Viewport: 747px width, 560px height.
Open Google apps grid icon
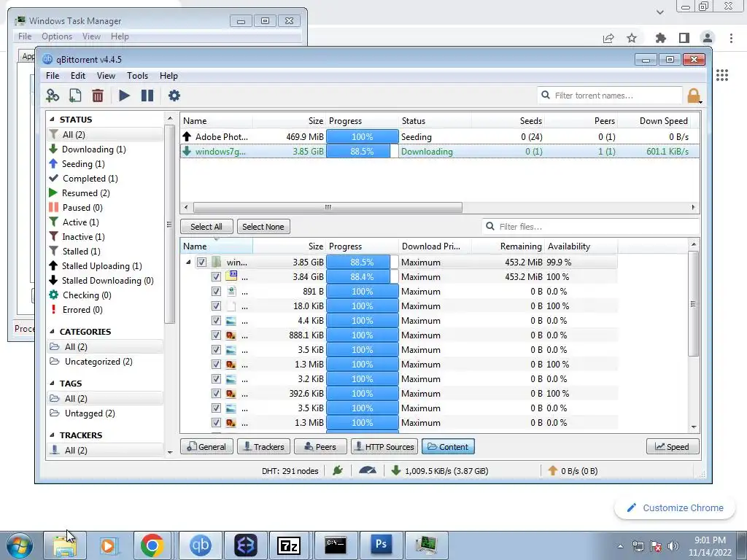pyautogui.click(x=722, y=75)
